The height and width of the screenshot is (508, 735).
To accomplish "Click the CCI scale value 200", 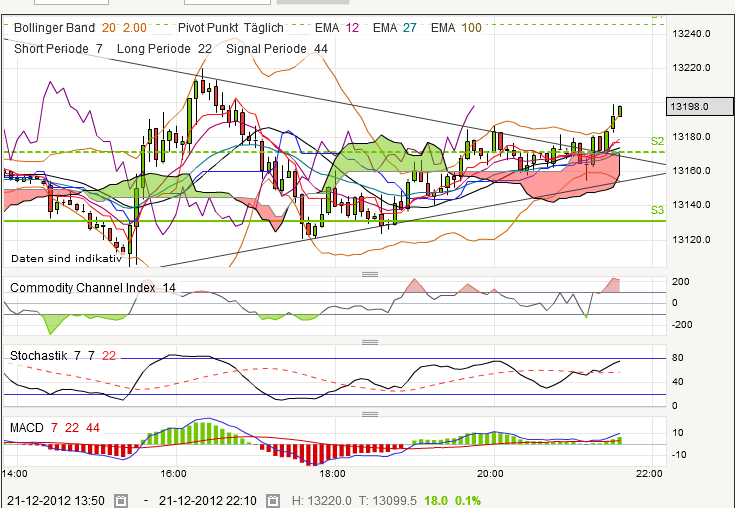I will (681, 282).
